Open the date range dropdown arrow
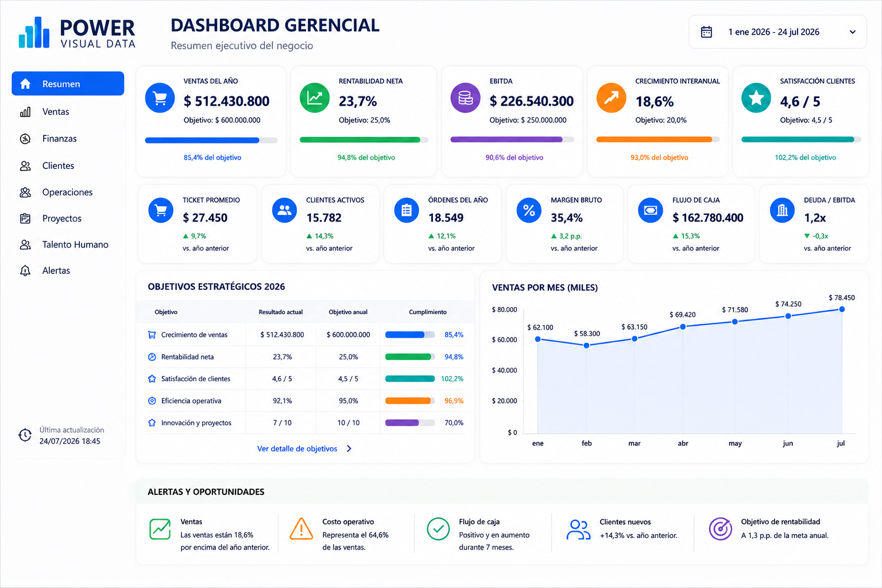The width and height of the screenshot is (882, 588). coord(853,32)
